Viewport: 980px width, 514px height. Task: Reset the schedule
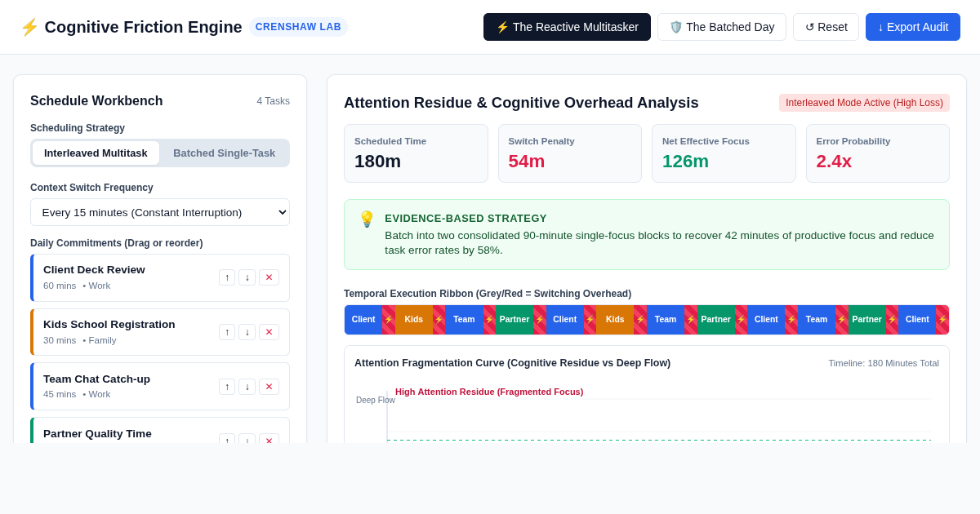coord(826,27)
